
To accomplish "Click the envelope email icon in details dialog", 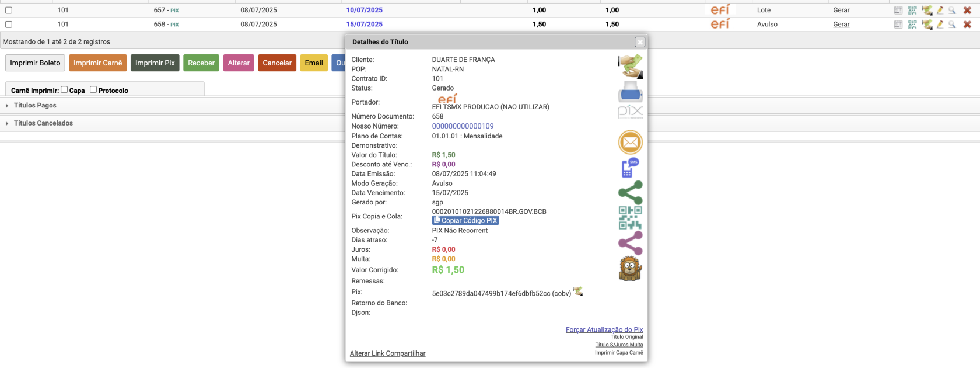I will [630, 142].
